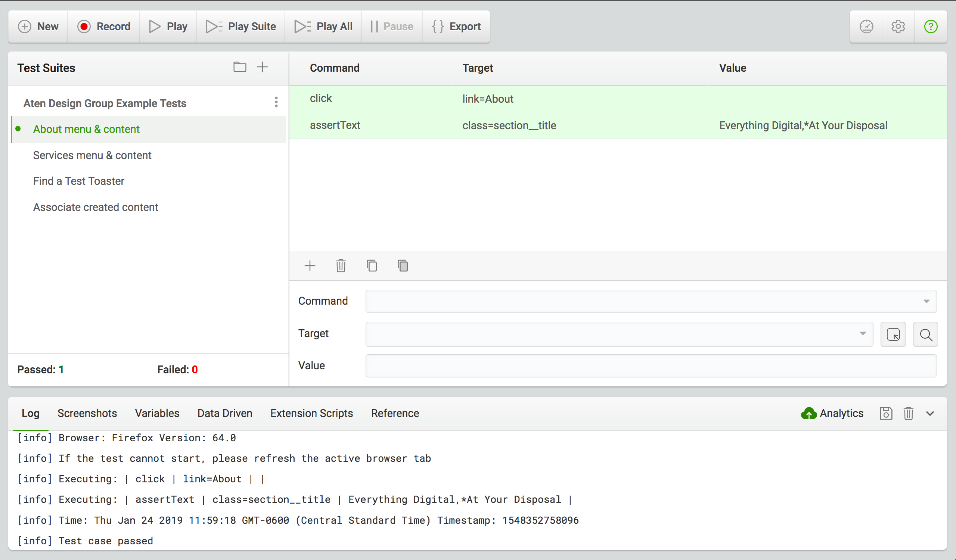Click the Target column header
956x560 pixels.
pos(477,68)
